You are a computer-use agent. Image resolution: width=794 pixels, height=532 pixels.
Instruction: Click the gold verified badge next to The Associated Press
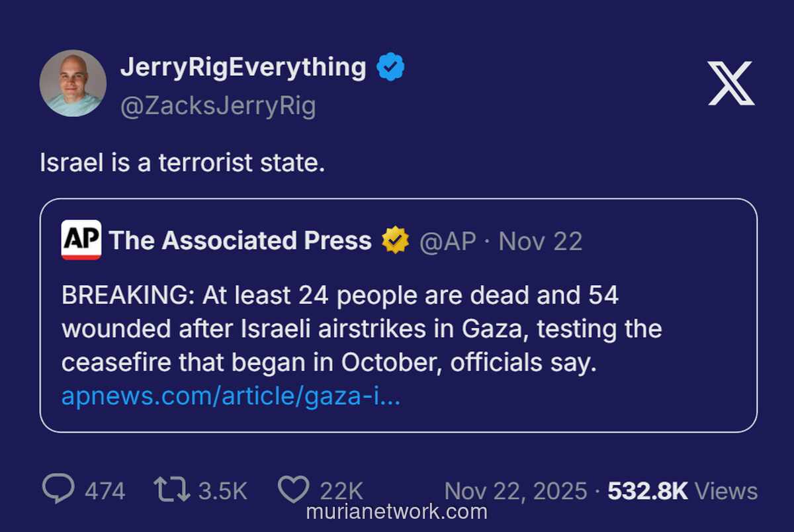[x=395, y=240]
